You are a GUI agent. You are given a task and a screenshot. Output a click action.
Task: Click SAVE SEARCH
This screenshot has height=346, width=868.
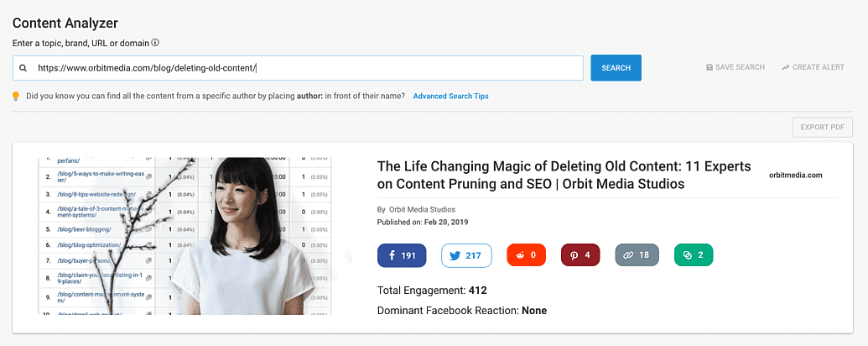point(735,67)
